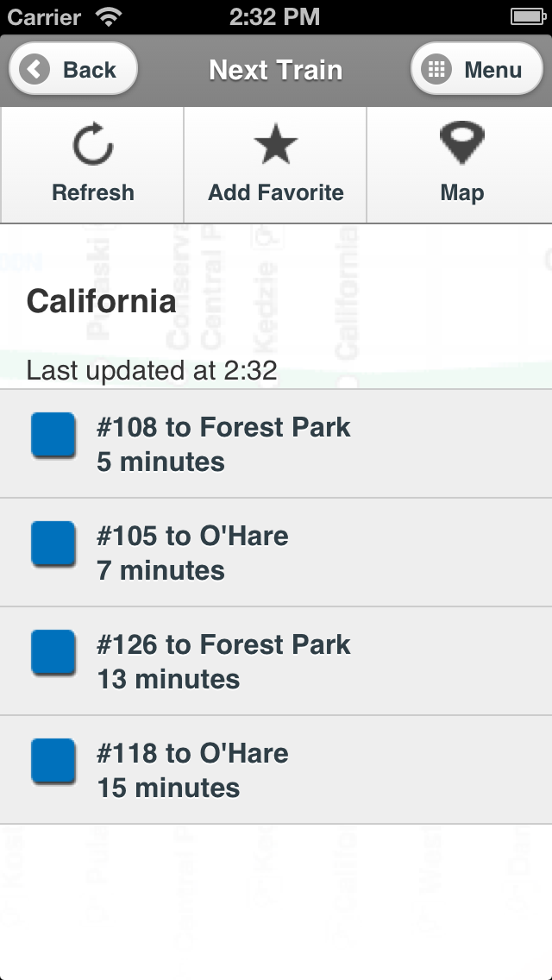Select the Add Favorite label text

tap(275, 192)
